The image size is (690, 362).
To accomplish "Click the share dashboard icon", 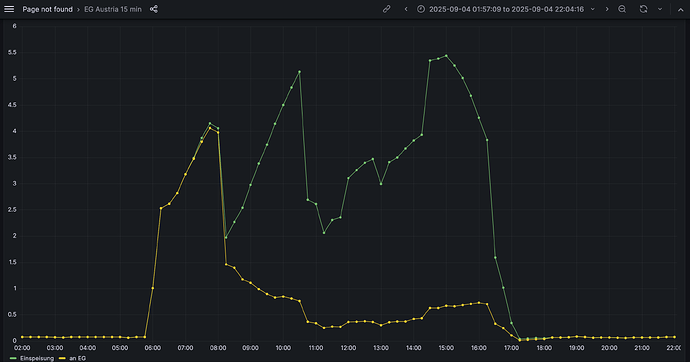I will point(154,9).
